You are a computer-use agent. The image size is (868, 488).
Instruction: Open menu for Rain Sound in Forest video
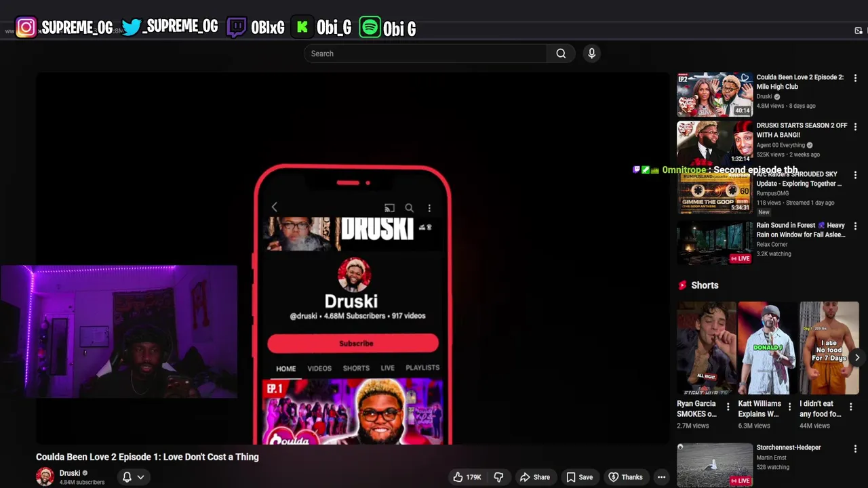(855, 226)
